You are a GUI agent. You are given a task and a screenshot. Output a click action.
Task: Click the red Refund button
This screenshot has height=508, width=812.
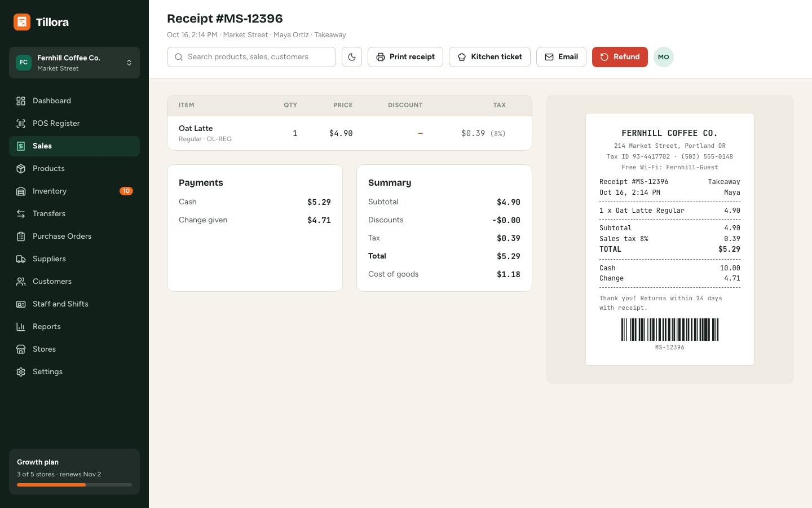tap(620, 57)
